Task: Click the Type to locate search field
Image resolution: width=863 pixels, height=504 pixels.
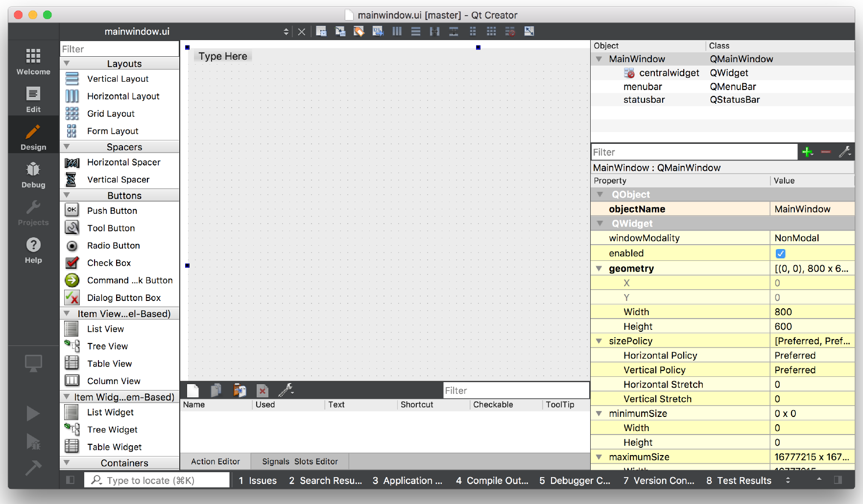Action: (x=157, y=481)
